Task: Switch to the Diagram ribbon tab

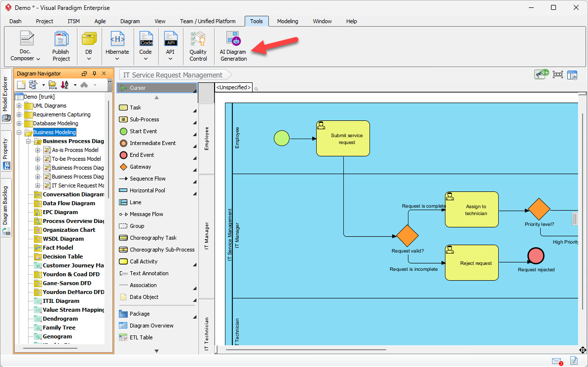Action: point(130,21)
